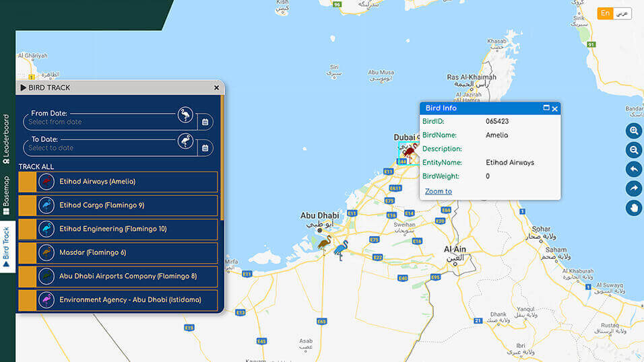Click pink flamingo icon for Environment Agency
Image resolution: width=644 pixels, height=362 pixels.
pyautogui.click(x=46, y=299)
